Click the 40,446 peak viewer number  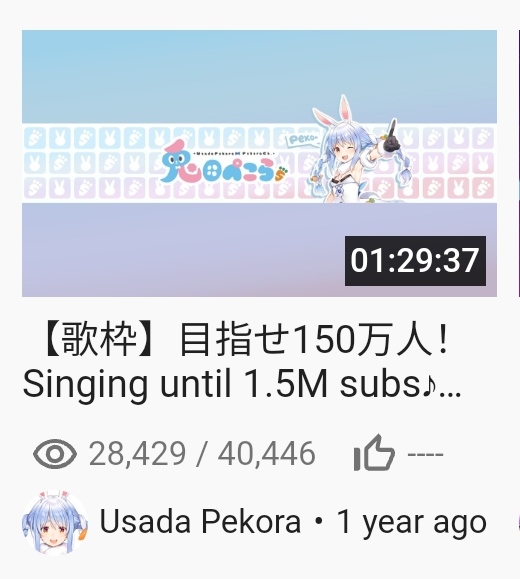pos(267,453)
